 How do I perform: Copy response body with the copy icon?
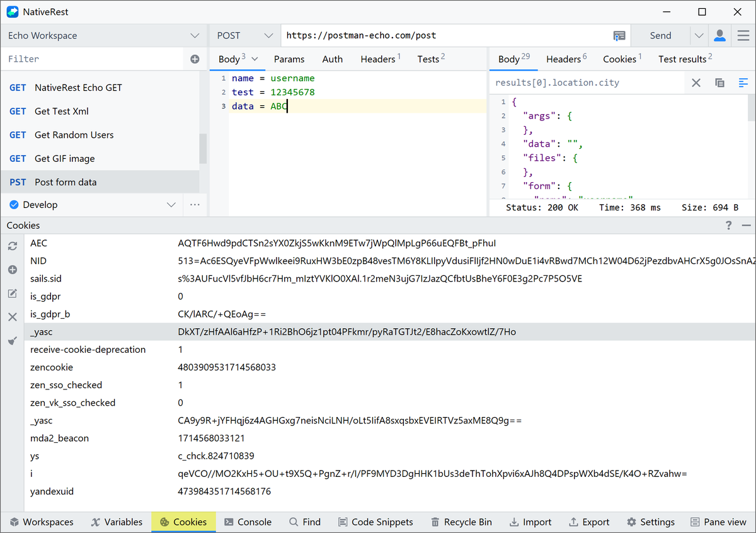[719, 83]
